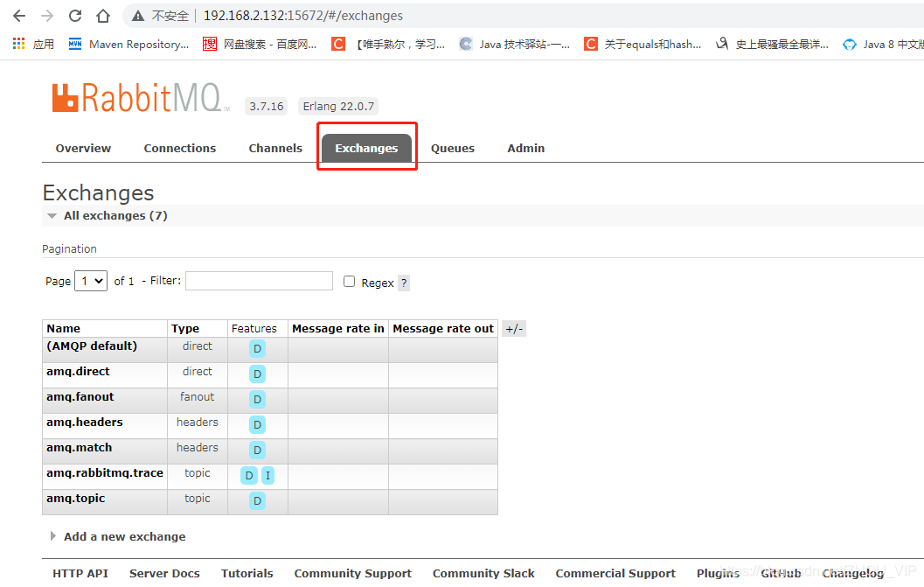Switch to the Channels tab
The height and width of the screenshot is (587, 924).
(x=275, y=148)
